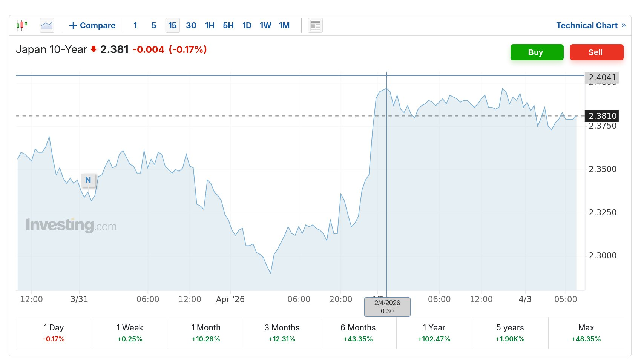Click the red down arrow beside 2.381
The width and height of the screenshot is (644, 364).
point(92,49)
